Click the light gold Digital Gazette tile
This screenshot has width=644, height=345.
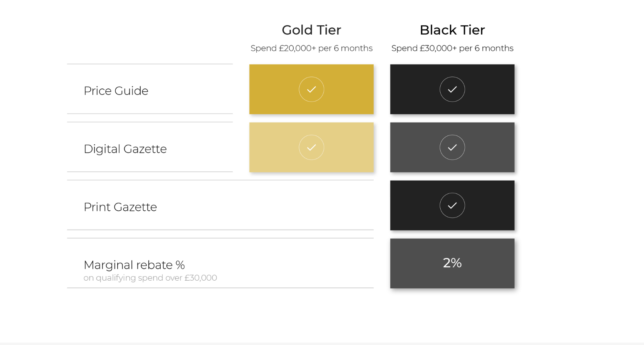tap(311, 147)
